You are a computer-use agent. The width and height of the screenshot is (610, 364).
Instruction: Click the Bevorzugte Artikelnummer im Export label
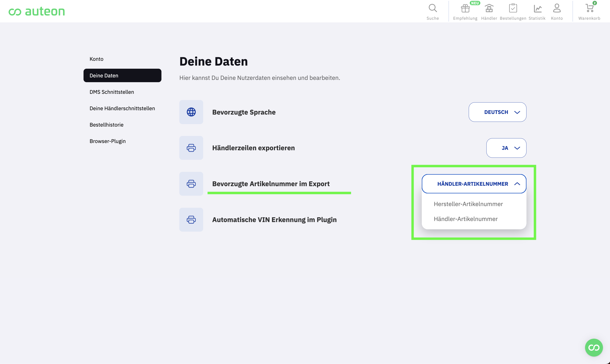[x=271, y=184]
